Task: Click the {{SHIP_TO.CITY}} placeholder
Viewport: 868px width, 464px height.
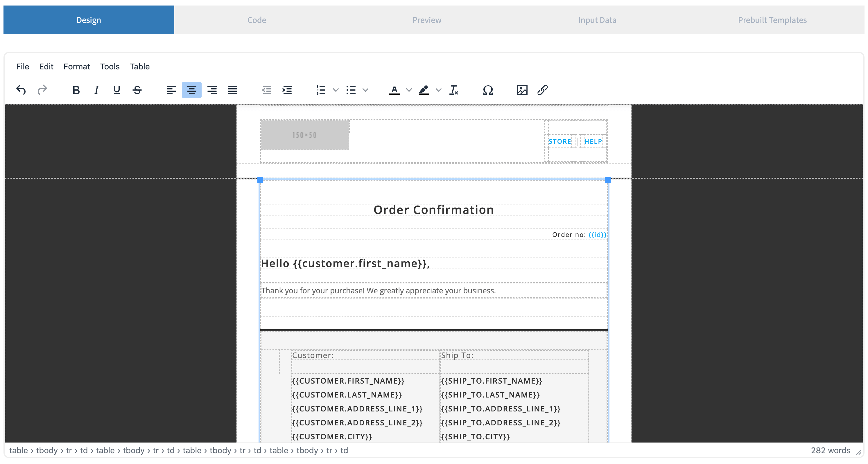Action: tap(476, 436)
